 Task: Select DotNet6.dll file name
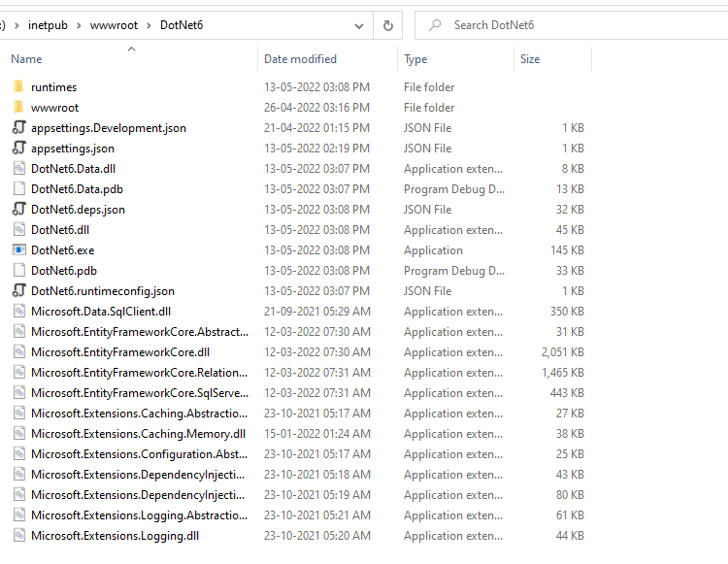tap(60, 230)
